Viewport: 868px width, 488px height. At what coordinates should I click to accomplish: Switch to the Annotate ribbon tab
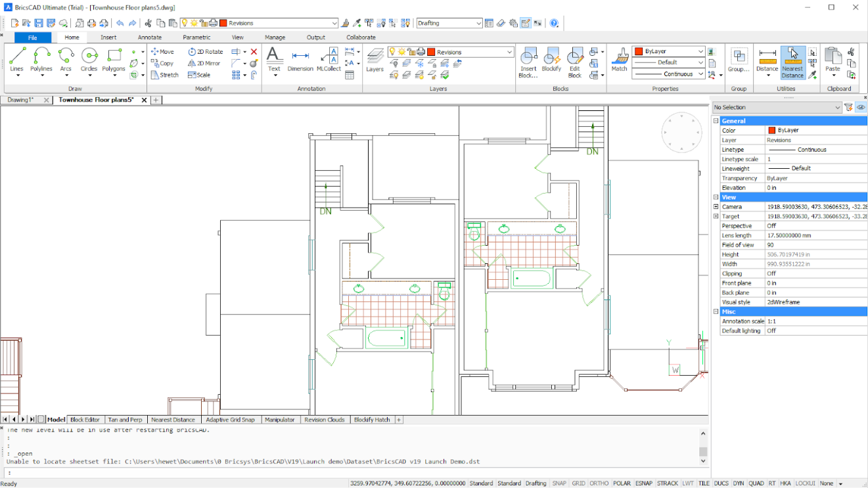pyautogui.click(x=150, y=37)
